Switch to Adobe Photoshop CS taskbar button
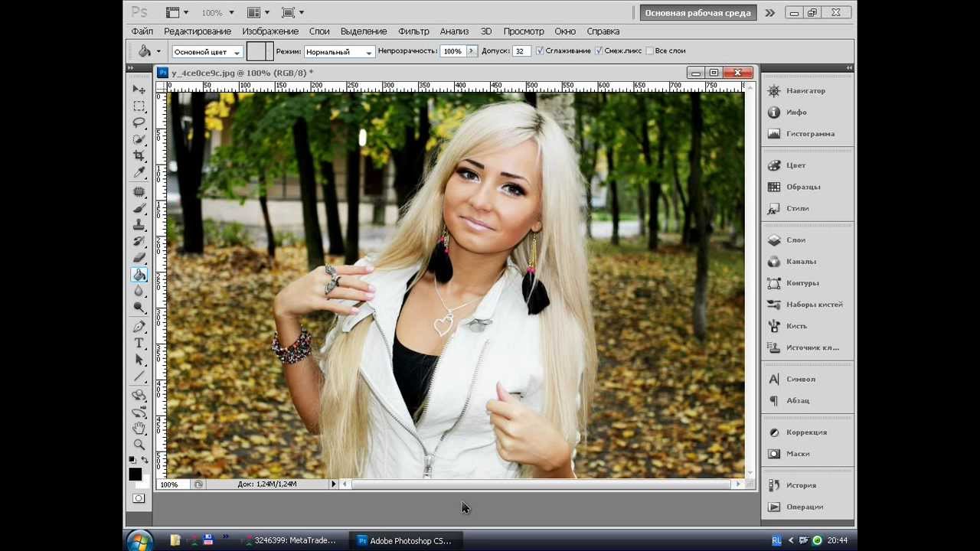980x551 pixels. coord(405,540)
